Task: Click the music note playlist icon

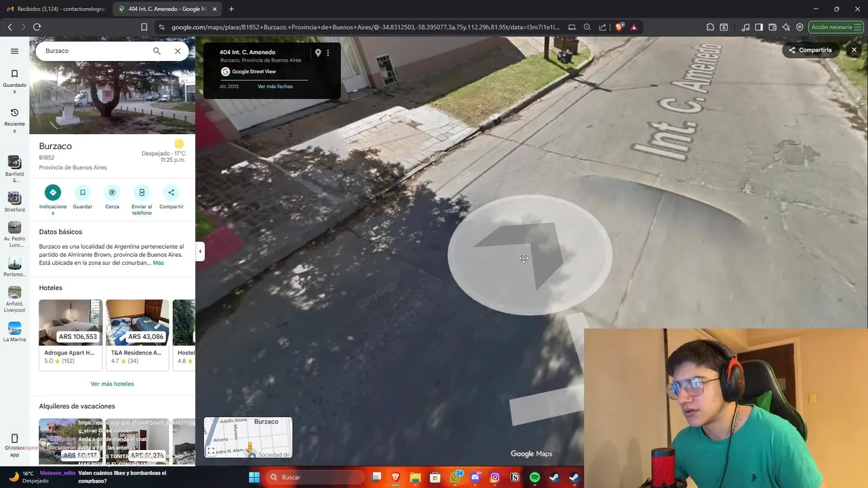Action: coord(746,27)
